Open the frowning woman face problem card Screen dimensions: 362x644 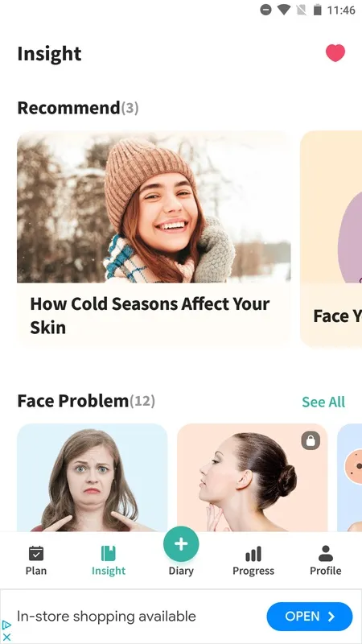pyautogui.click(x=93, y=477)
